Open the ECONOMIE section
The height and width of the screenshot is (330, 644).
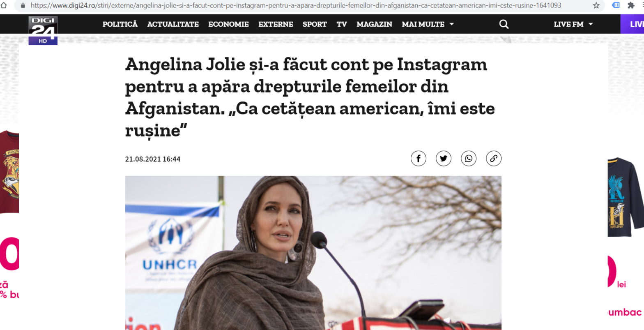click(x=228, y=24)
